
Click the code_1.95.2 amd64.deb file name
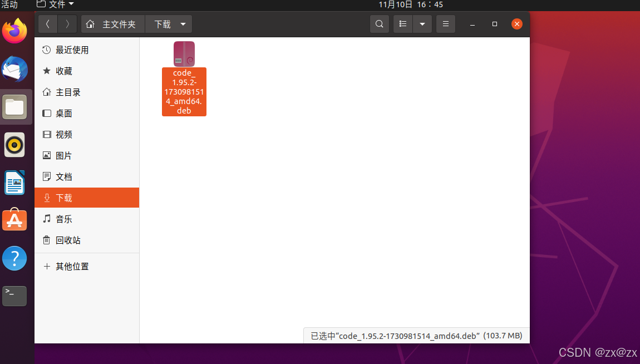click(x=184, y=92)
